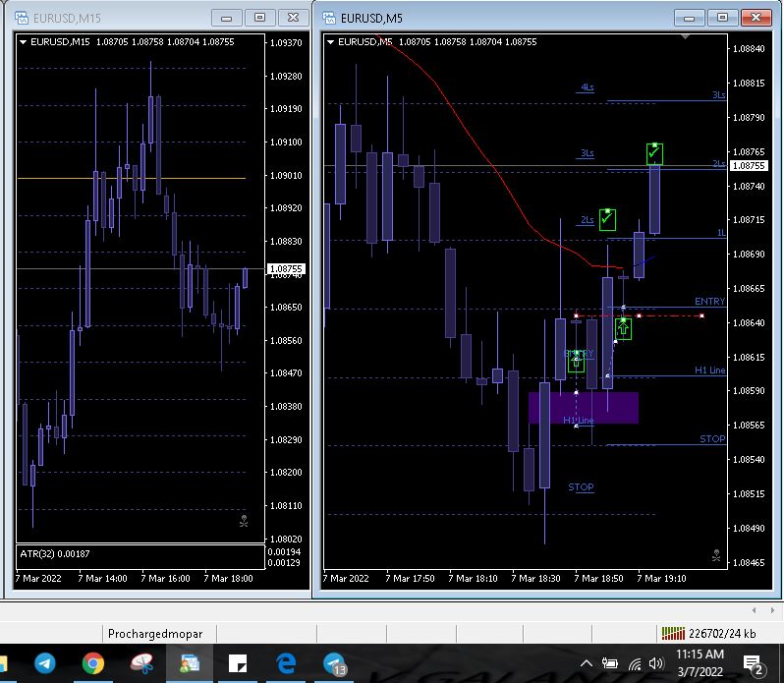Viewport: 784px width, 683px height.
Task: Click the 1.08755 current price tag in M15
Action: [x=286, y=269]
